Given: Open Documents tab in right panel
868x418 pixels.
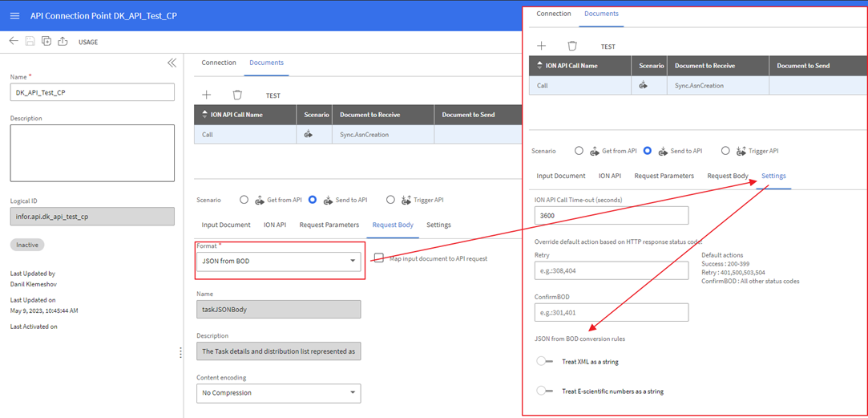Looking at the screenshot, I should (x=601, y=14).
